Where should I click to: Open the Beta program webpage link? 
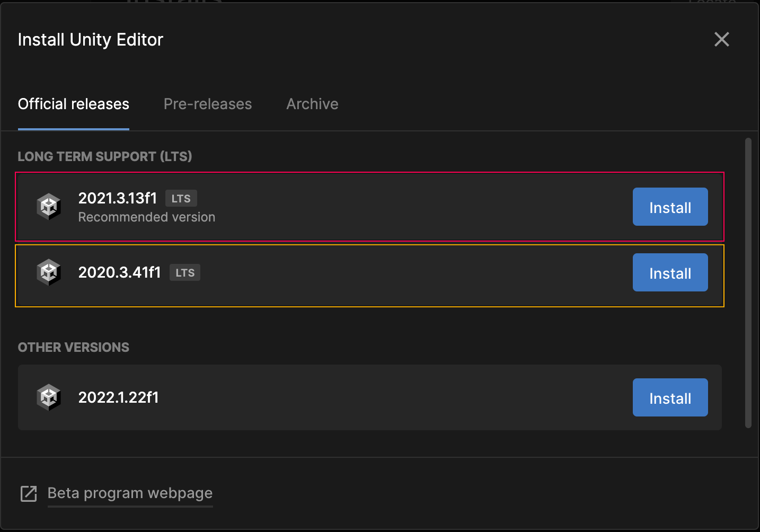click(130, 493)
